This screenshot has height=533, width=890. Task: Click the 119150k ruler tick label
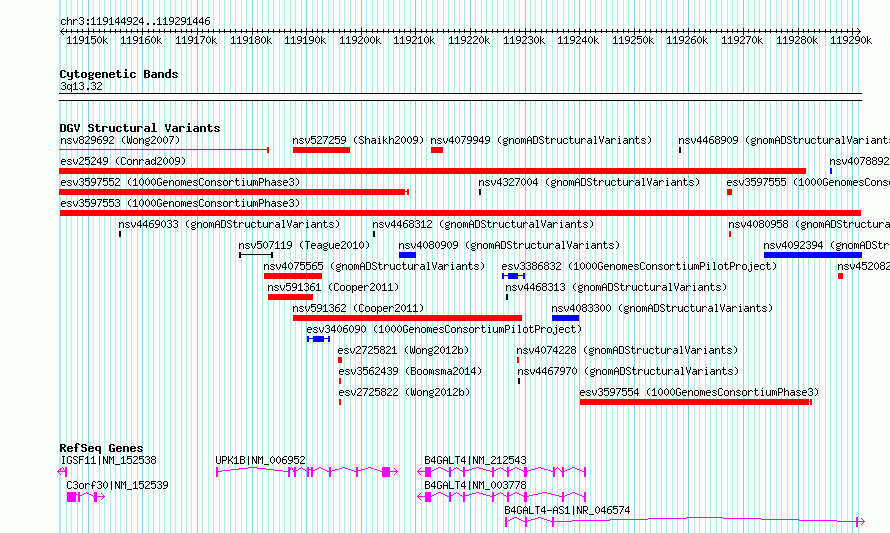tap(87, 40)
